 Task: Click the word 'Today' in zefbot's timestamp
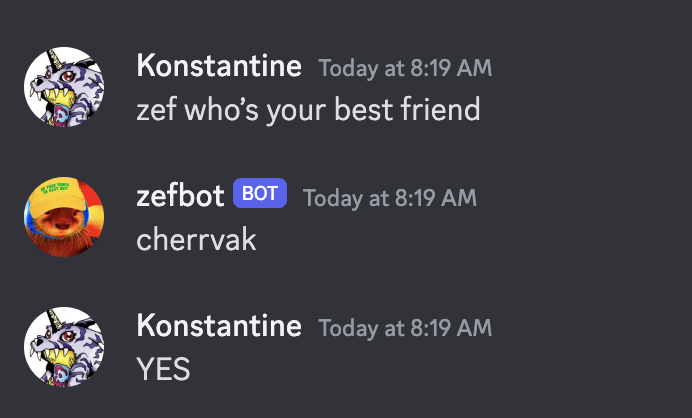(333, 198)
